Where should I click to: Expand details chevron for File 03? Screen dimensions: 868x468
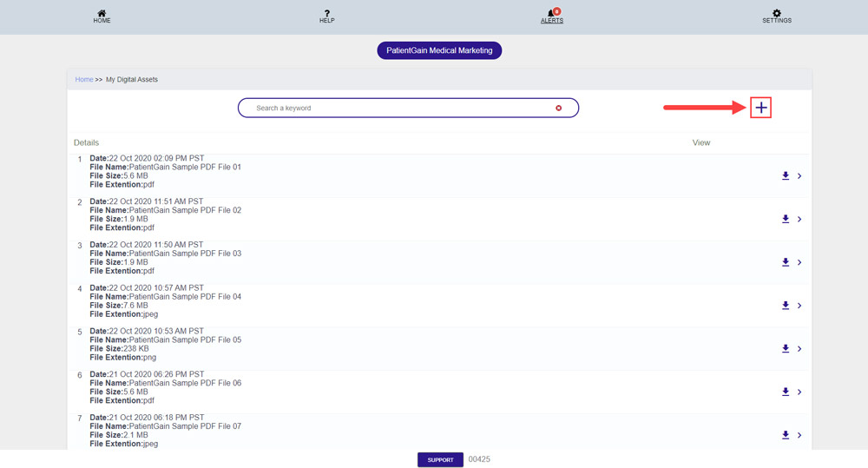[799, 262]
